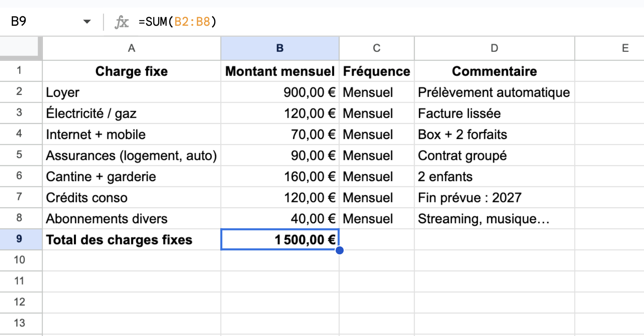Click the 'Montant mensuel' header cell
Screen dimensions: 644x336
click(x=280, y=71)
